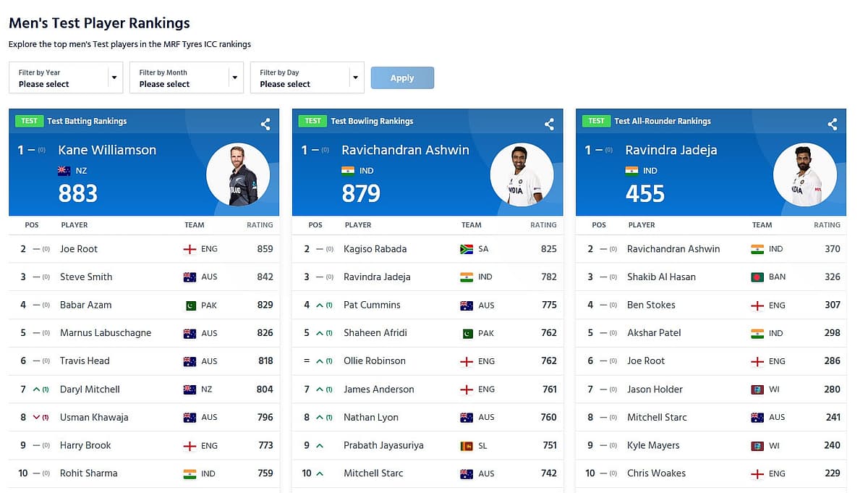Click the TEST badge on All-Rounder Rankings

[596, 121]
